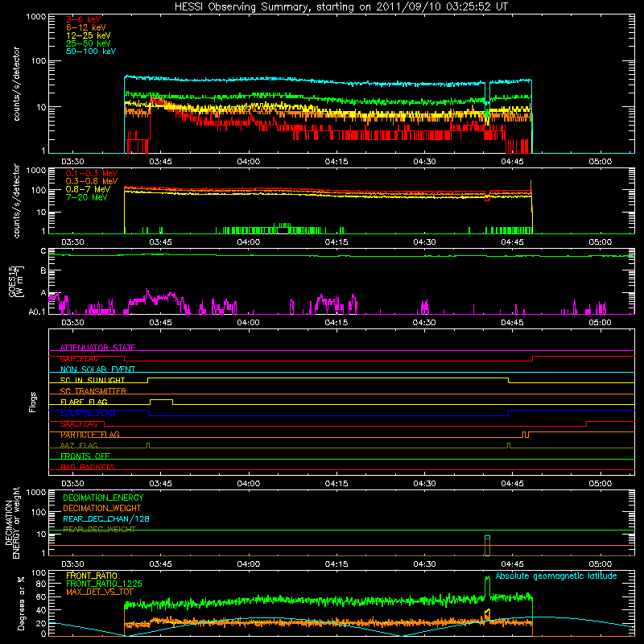The height and width of the screenshot is (644, 644).
Task: Select the ATTENUATOR_STATE flag label
Action: (x=97, y=348)
